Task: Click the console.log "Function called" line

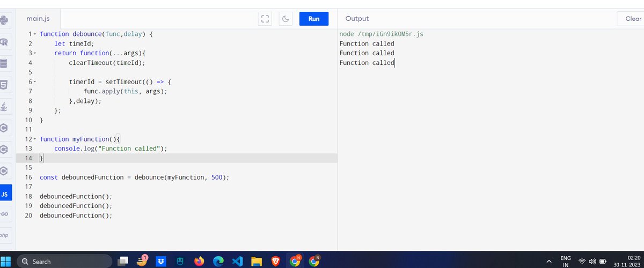Action: (111, 148)
